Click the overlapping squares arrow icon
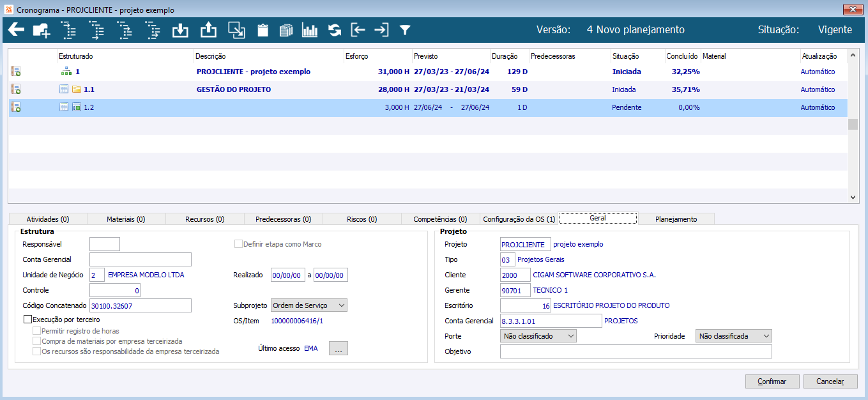The width and height of the screenshot is (868, 400). tap(236, 30)
